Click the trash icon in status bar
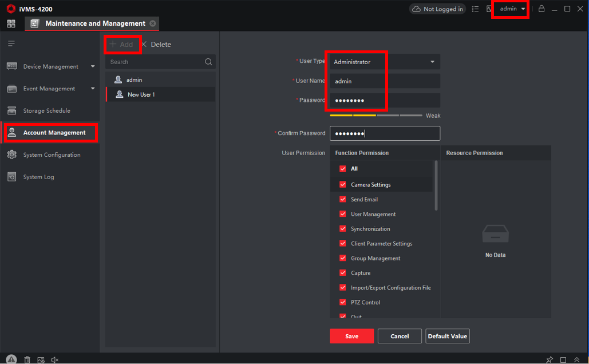This screenshot has height=364, width=589. 27,360
